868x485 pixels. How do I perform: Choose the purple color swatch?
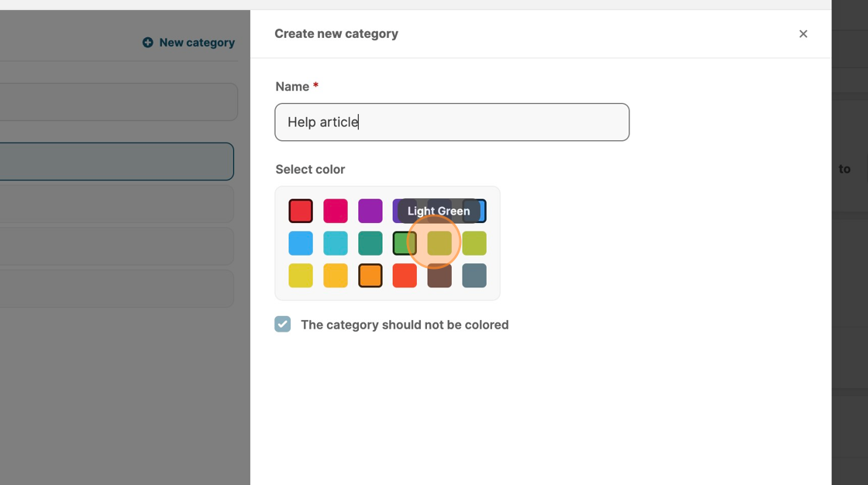coord(370,211)
